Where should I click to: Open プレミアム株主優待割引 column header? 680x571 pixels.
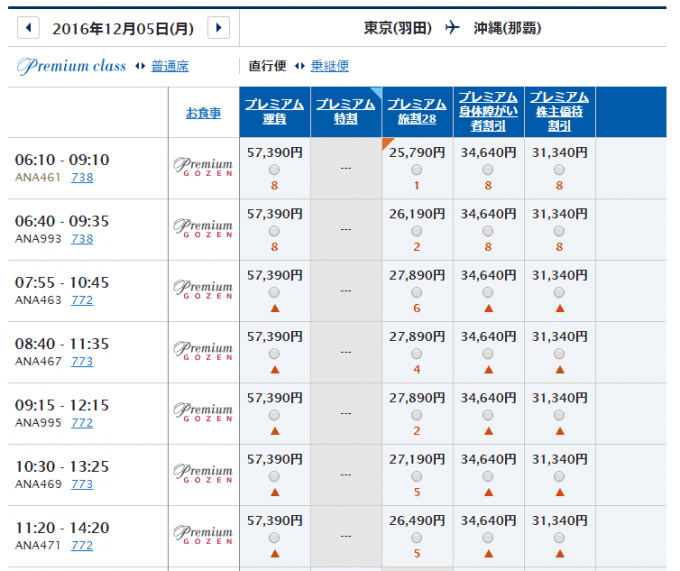tap(559, 111)
